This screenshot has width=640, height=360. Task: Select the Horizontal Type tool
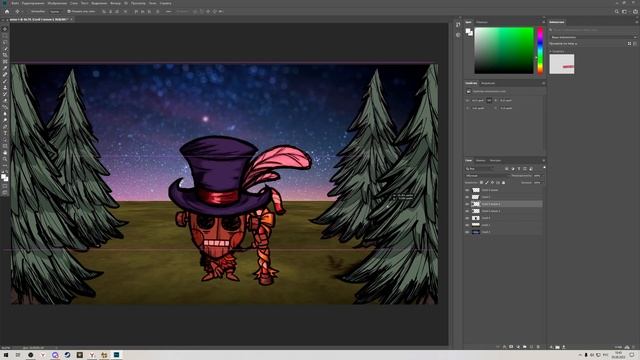[5, 133]
